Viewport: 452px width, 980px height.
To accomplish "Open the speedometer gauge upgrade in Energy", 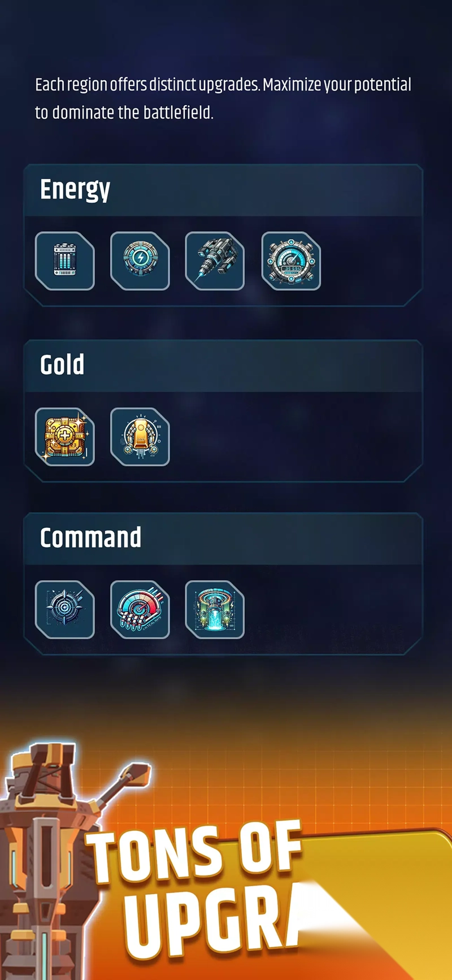I will coord(291,261).
